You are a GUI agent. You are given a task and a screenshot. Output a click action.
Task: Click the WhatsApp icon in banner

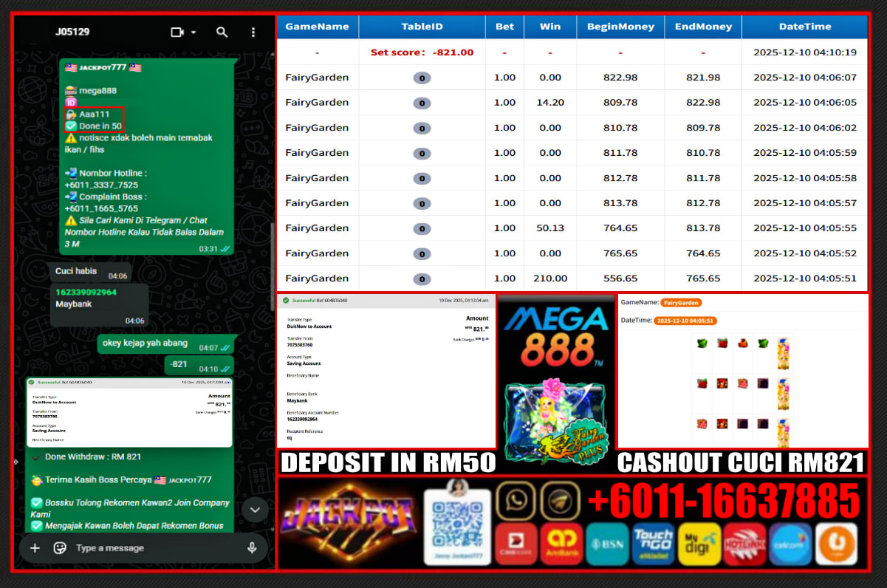click(516, 501)
